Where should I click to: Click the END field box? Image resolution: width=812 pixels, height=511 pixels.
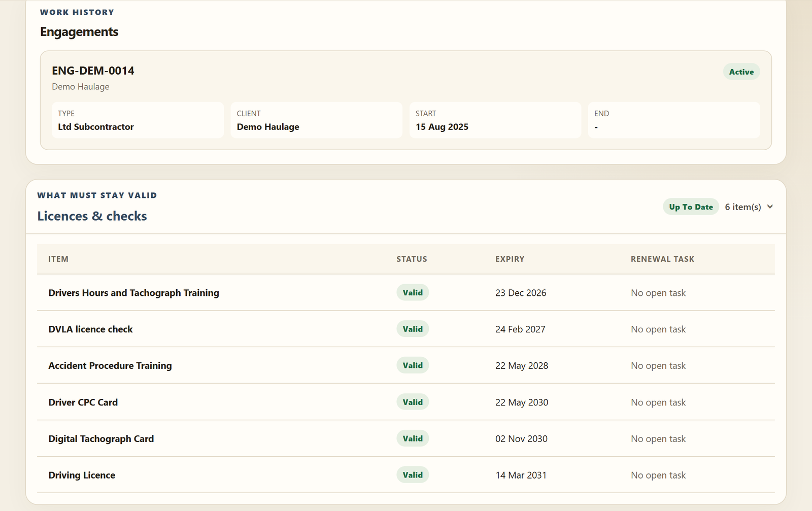click(x=674, y=120)
